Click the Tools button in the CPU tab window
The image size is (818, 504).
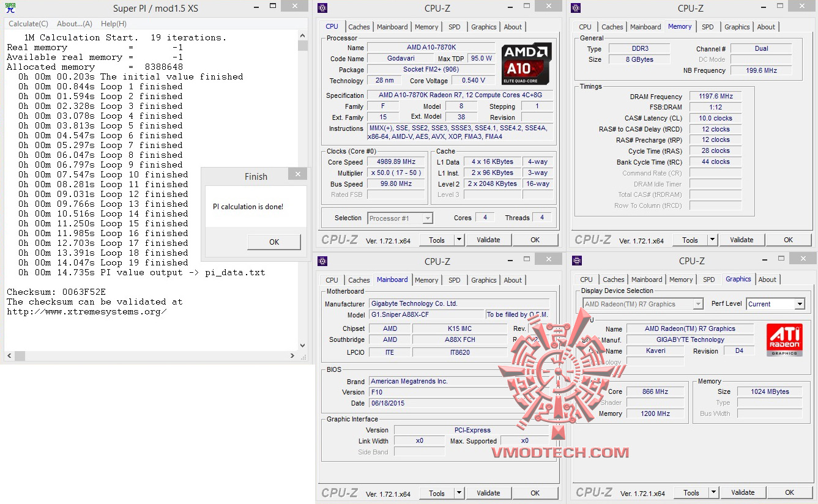(x=437, y=240)
